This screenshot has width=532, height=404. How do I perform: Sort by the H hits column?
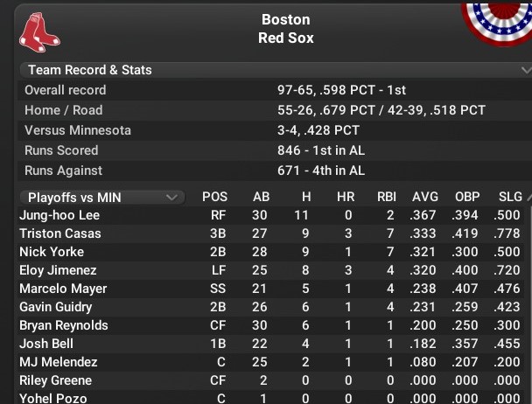[x=305, y=198]
